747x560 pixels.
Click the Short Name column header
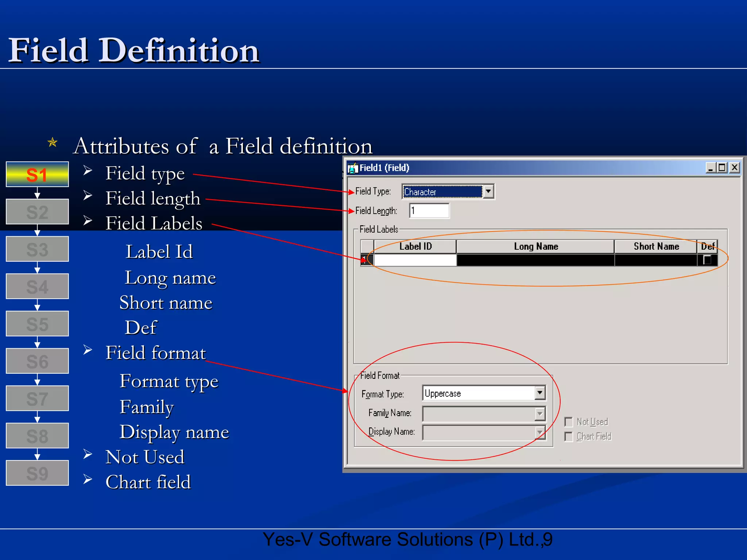[x=656, y=246]
